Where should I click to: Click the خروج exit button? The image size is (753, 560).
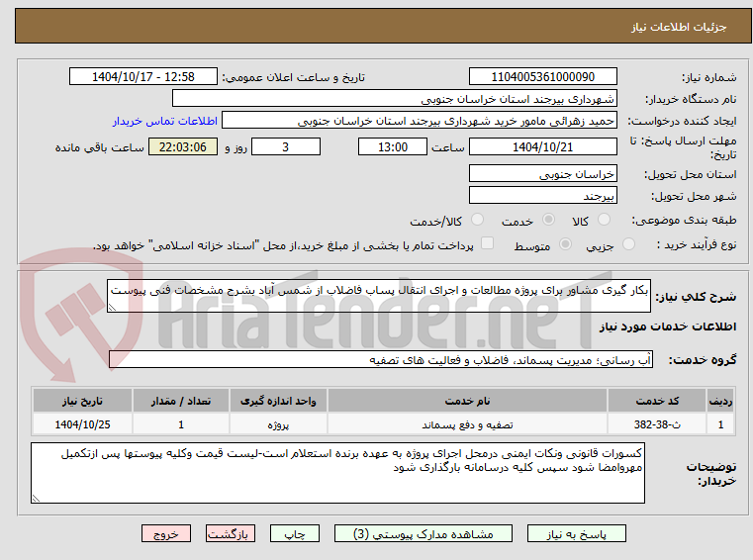165,533
